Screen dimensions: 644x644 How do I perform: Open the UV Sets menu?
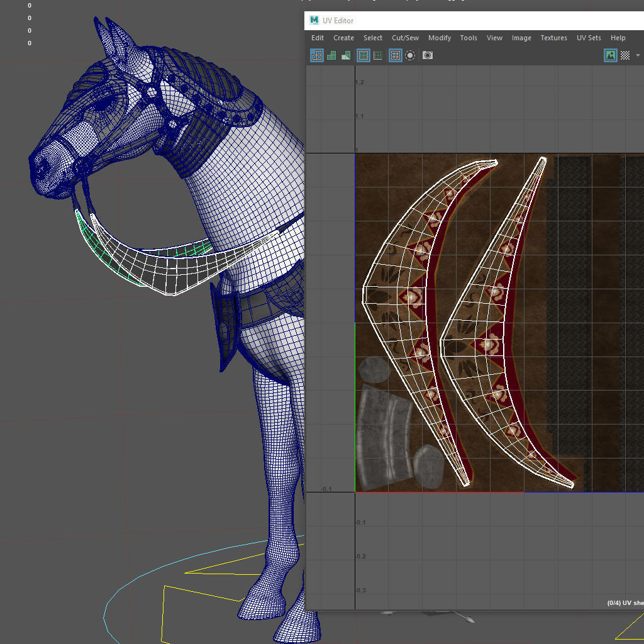pos(589,38)
